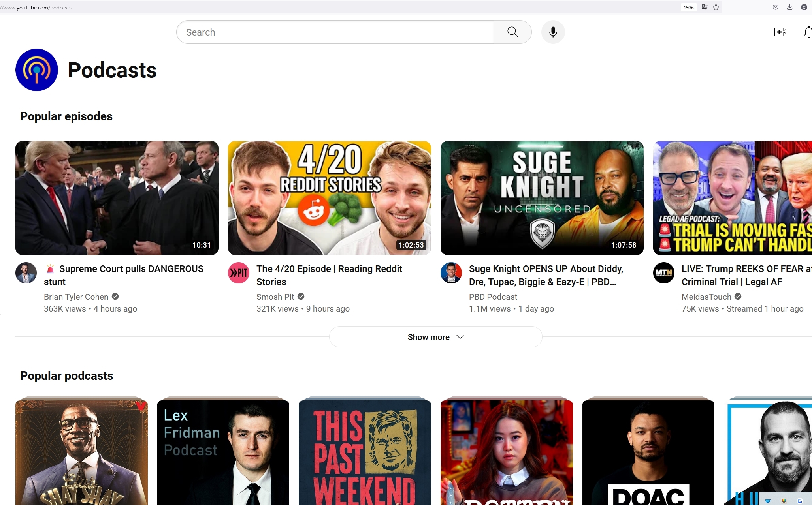Open the PBD Podcast channel avatar
The image size is (812, 505).
451,273
